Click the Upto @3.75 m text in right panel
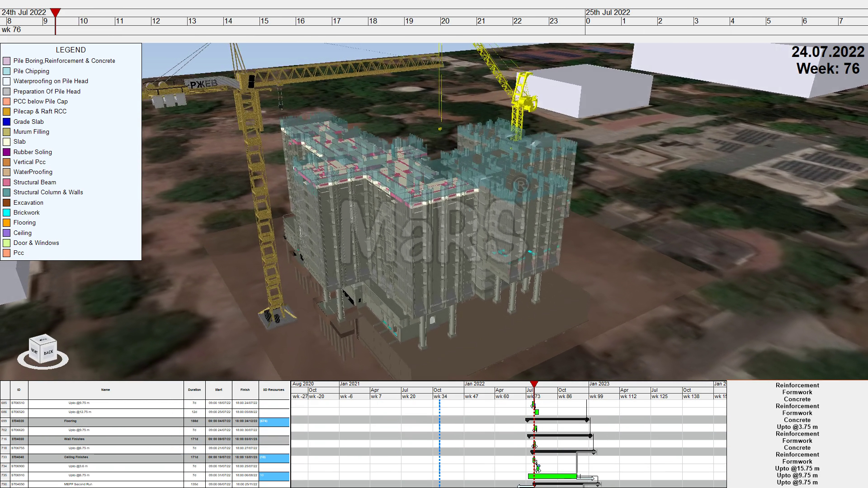Image resolution: width=868 pixels, height=488 pixels. tap(797, 427)
